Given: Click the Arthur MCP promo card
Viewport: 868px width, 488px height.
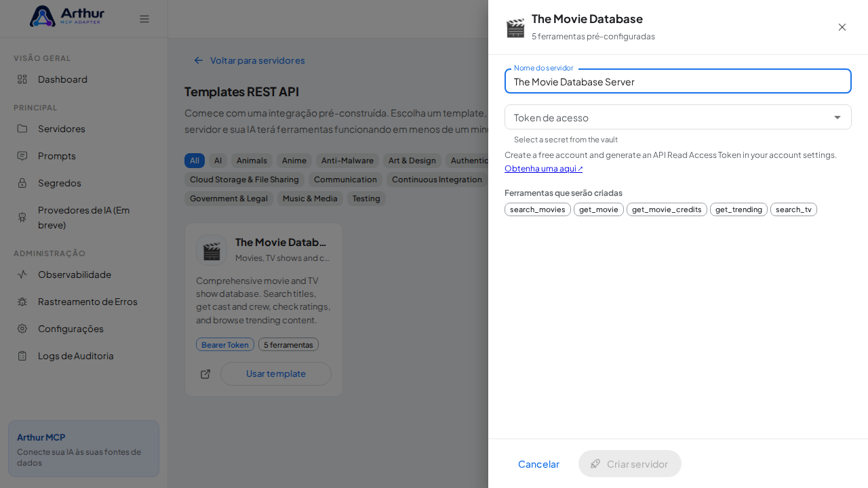Looking at the screenshot, I should click(83, 449).
